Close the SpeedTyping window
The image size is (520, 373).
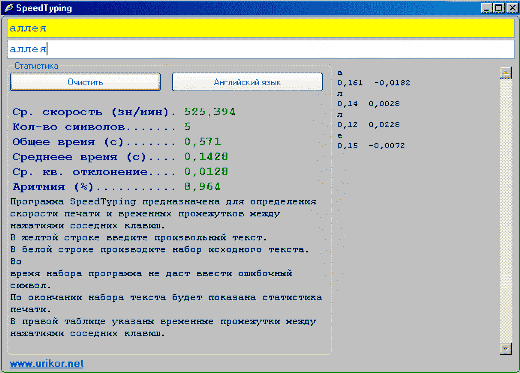512,8
